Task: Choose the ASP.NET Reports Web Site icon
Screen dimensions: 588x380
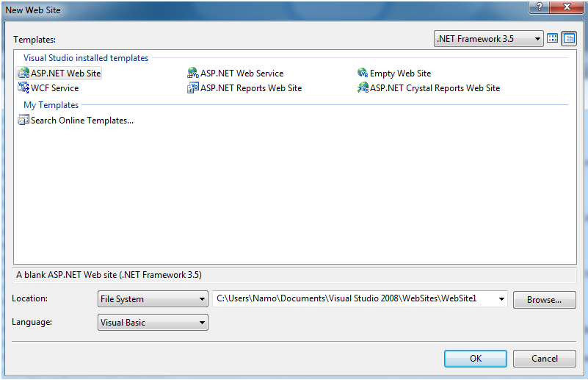Action: (x=193, y=88)
